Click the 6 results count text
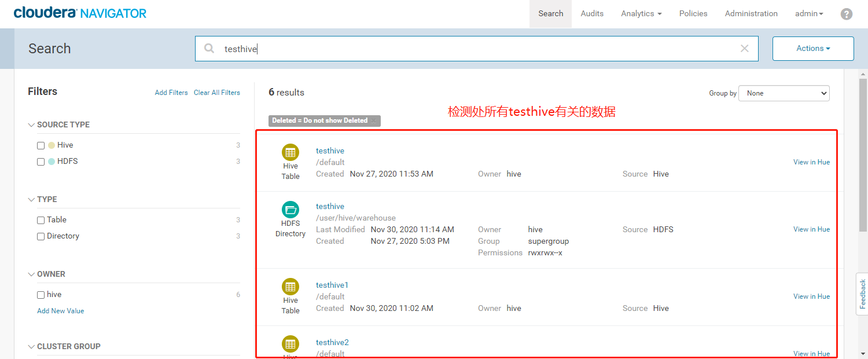The height and width of the screenshot is (359, 868). tap(286, 93)
